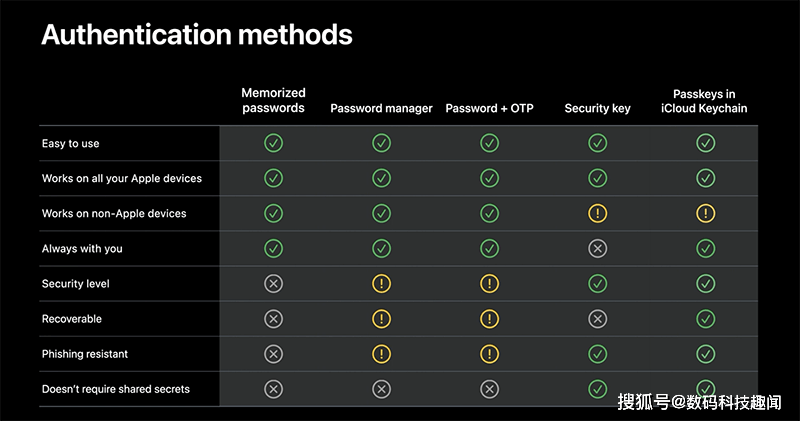Click the "Memorized passwords" column header
The width and height of the screenshot is (800, 421).
click(273, 100)
